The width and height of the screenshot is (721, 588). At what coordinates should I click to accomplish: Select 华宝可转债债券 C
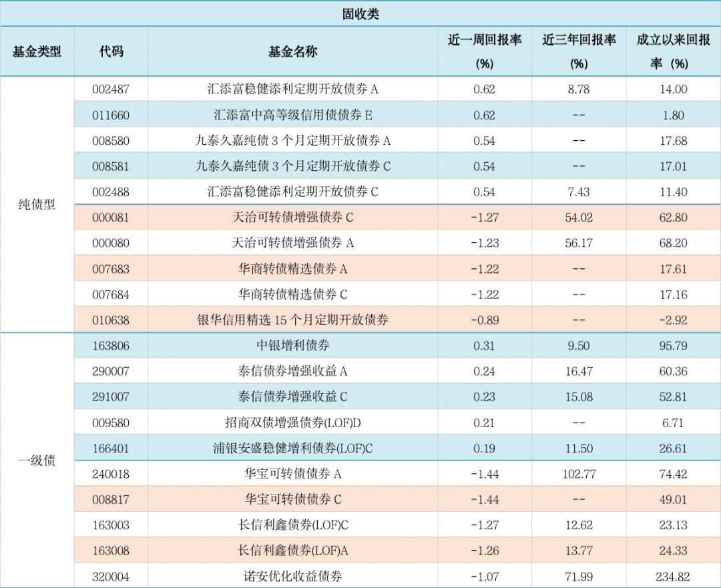293,499
